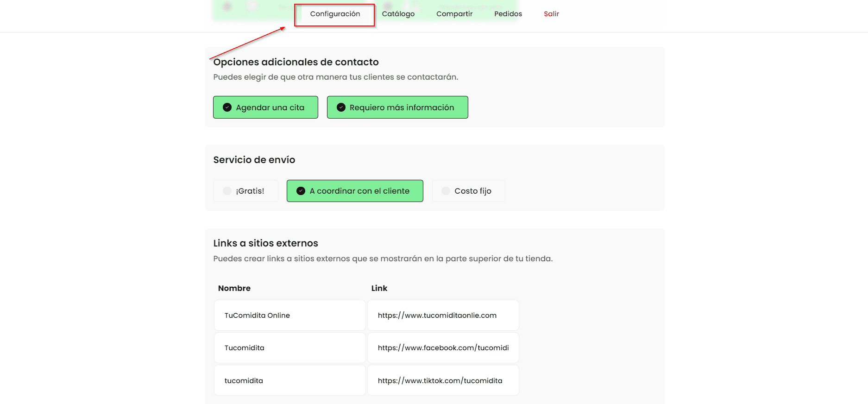Go to the Compartir section
868x404 pixels.
454,14
